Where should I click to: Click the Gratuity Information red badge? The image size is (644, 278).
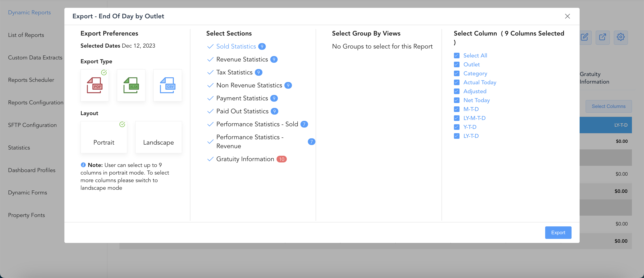pos(282,159)
